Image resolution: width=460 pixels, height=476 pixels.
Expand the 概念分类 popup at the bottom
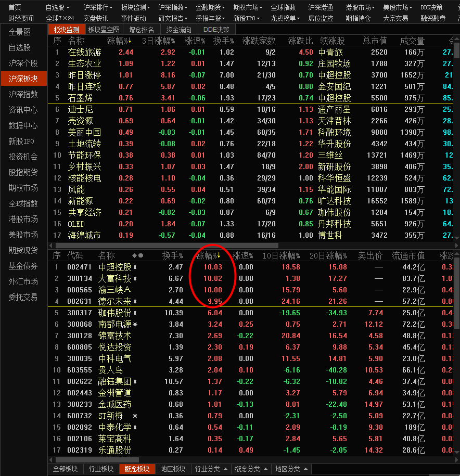[251, 469]
